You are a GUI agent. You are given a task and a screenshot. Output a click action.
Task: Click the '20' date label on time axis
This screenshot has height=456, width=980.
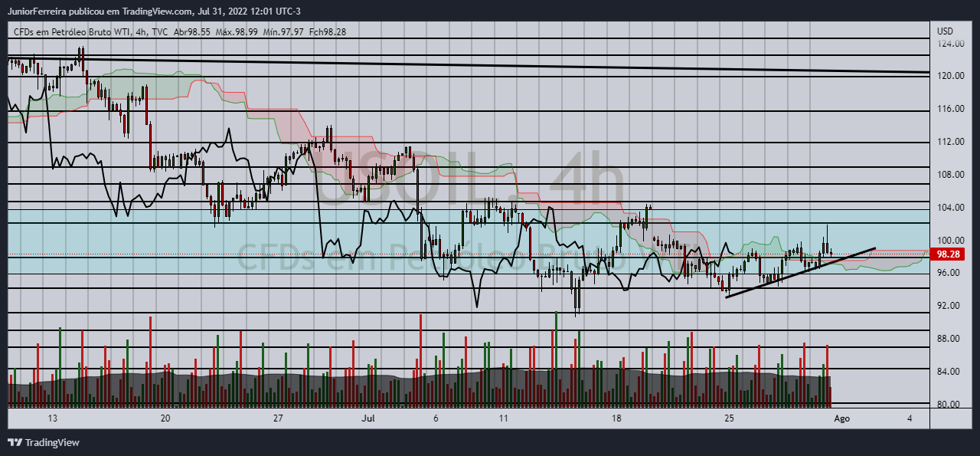(x=165, y=418)
